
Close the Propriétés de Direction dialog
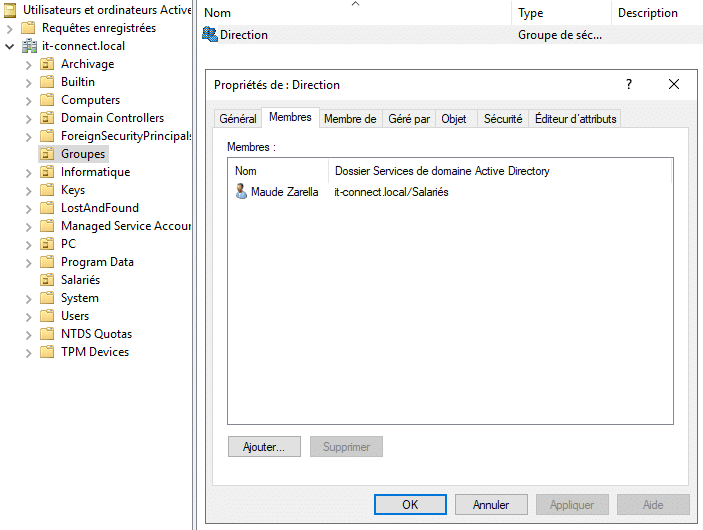(673, 84)
